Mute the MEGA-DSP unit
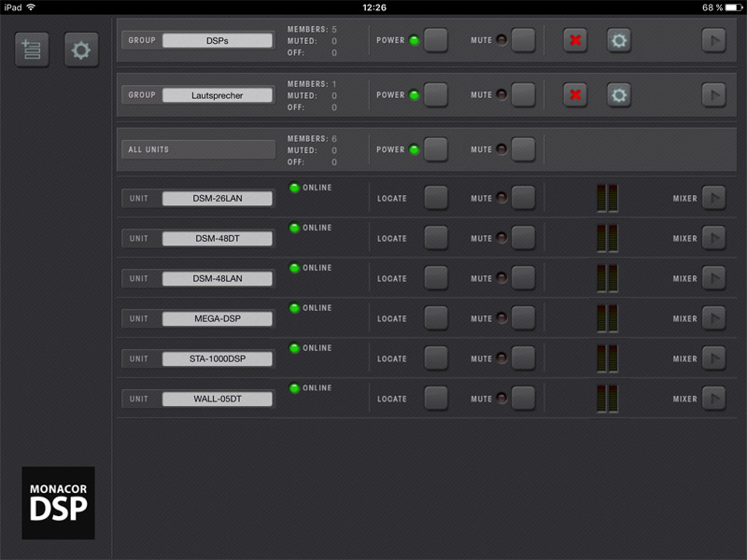747x560 pixels. click(523, 318)
